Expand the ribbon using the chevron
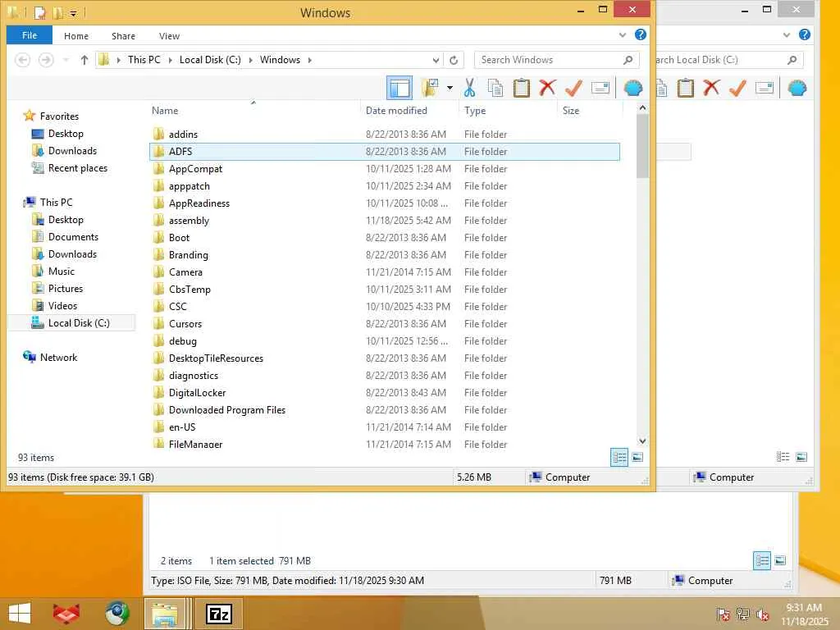Viewport: 840px width, 630px height. (623, 34)
